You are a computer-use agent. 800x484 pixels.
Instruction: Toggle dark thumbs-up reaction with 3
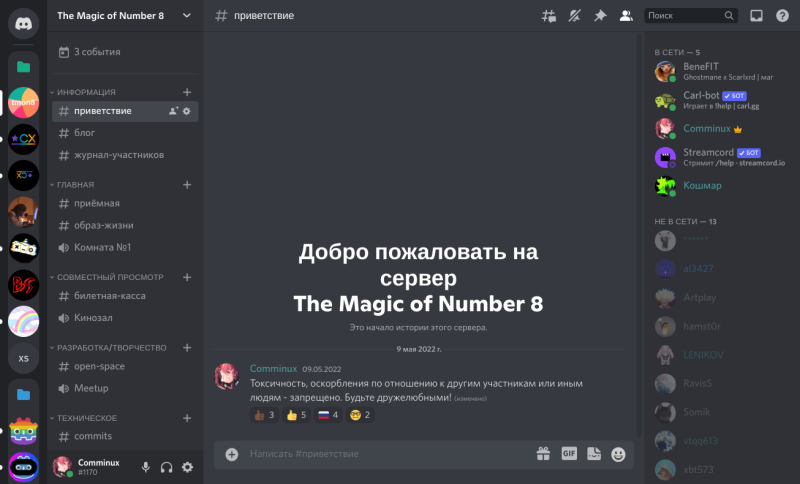(264, 415)
